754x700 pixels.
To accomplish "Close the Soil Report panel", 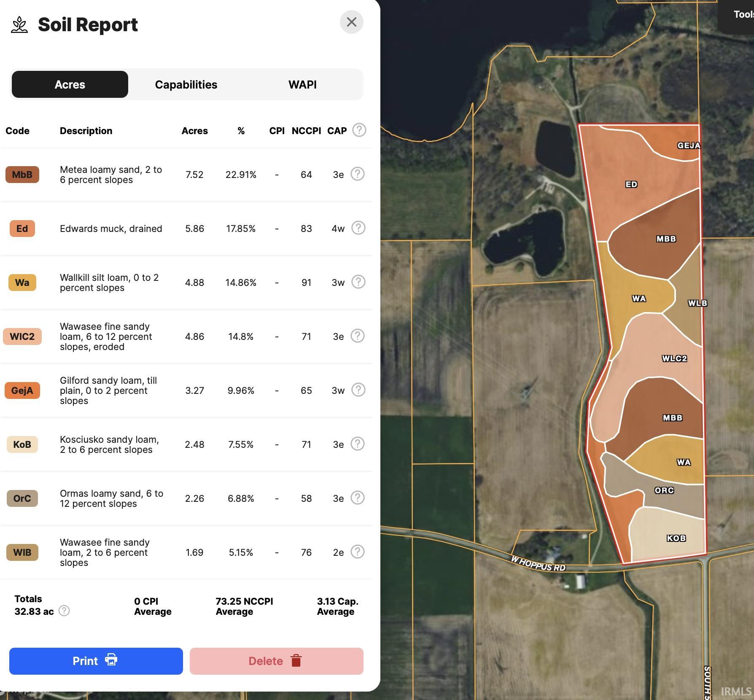I will (x=352, y=22).
